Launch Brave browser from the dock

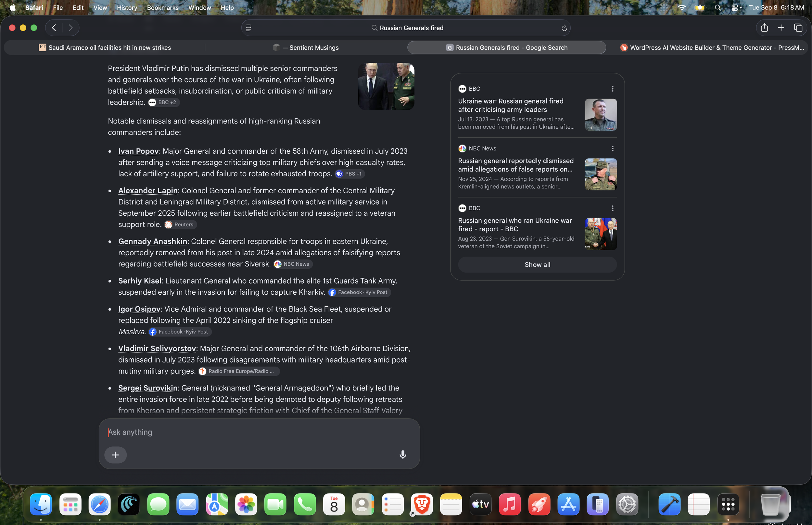[422, 504]
